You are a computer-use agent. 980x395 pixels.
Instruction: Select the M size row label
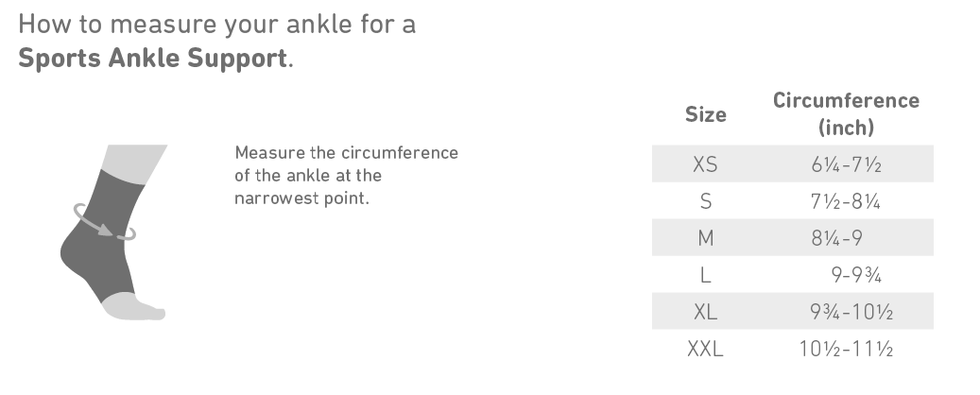pos(705,238)
